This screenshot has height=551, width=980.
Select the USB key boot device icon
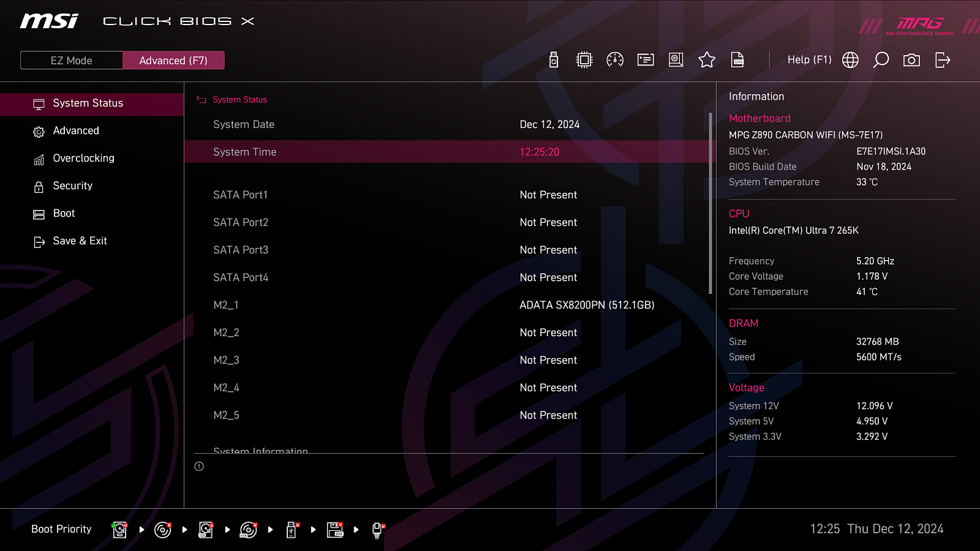[x=292, y=530]
